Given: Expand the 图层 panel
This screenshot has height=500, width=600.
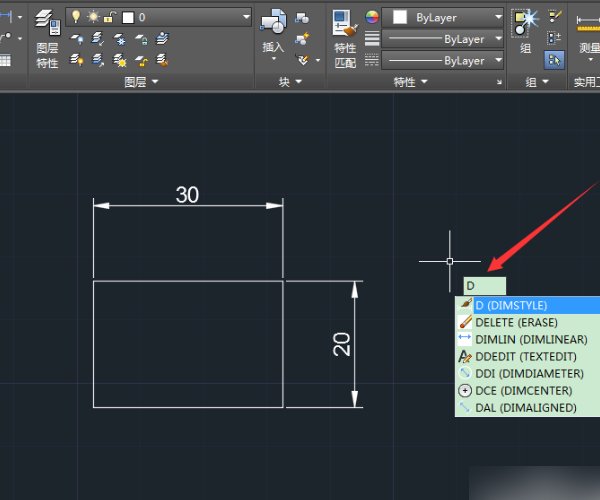Looking at the screenshot, I should pos(141,82).
